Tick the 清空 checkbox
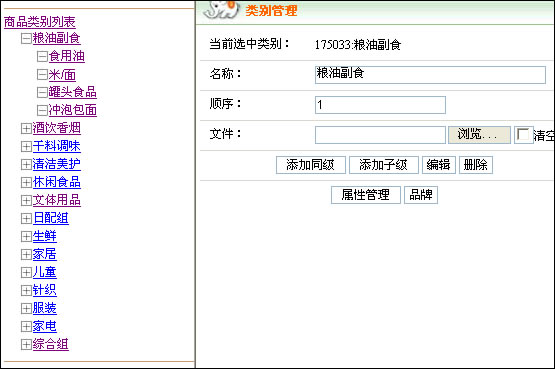 tap(523, 135)
